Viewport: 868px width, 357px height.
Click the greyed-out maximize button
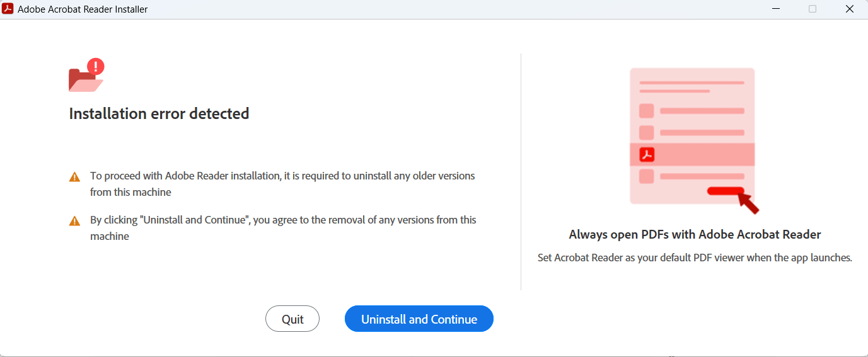(813, 9)
